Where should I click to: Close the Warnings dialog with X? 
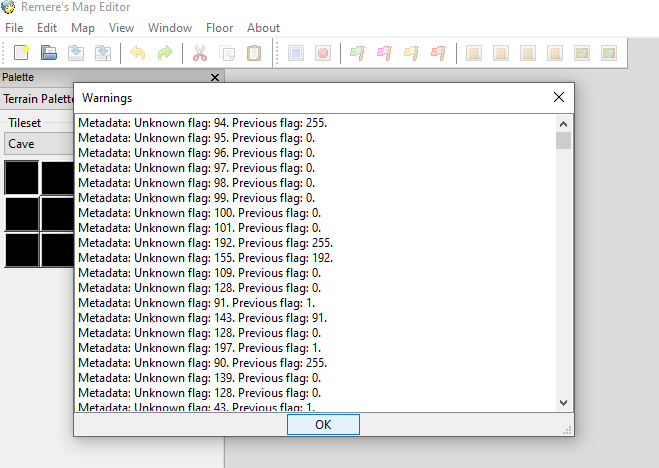559,97
